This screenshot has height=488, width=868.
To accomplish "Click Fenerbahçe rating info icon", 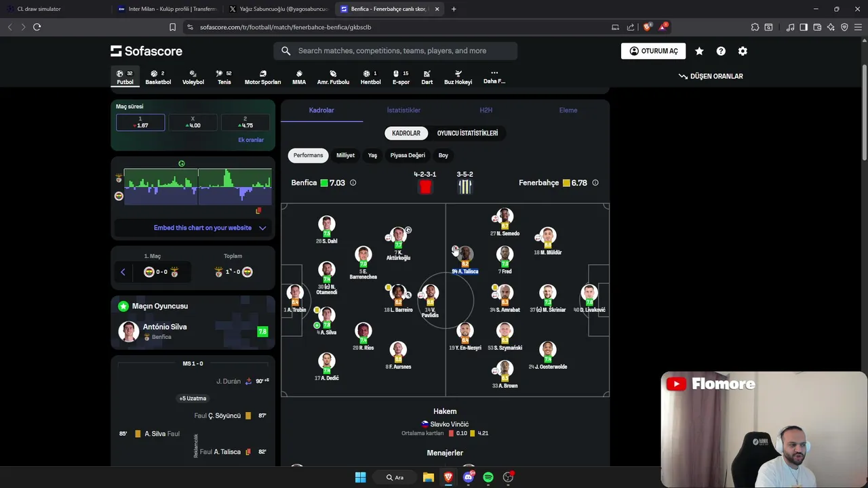I will pos(595,183).
